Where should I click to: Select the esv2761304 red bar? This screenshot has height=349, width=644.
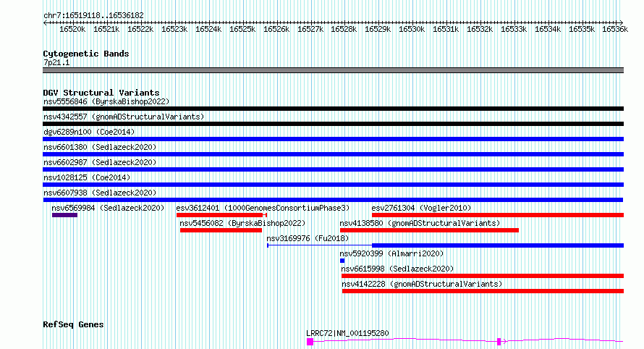[x=498, y=215]
